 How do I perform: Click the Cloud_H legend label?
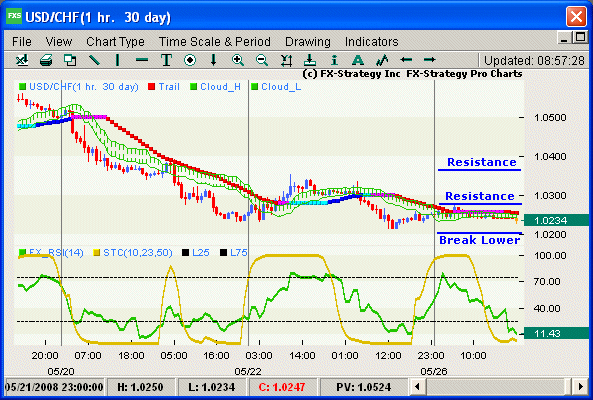(x=220, y=87)
